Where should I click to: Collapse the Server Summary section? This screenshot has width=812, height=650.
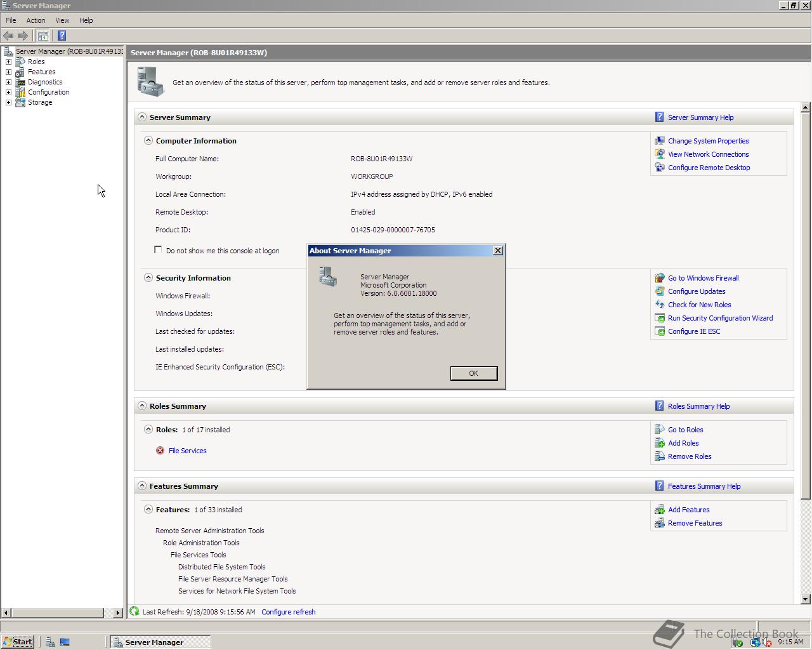point(142,117)
